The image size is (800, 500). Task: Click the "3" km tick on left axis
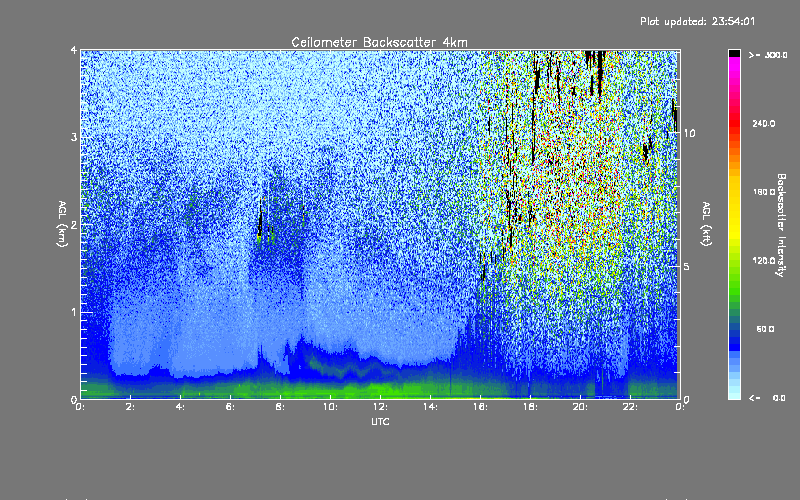[x=74, y=137]
